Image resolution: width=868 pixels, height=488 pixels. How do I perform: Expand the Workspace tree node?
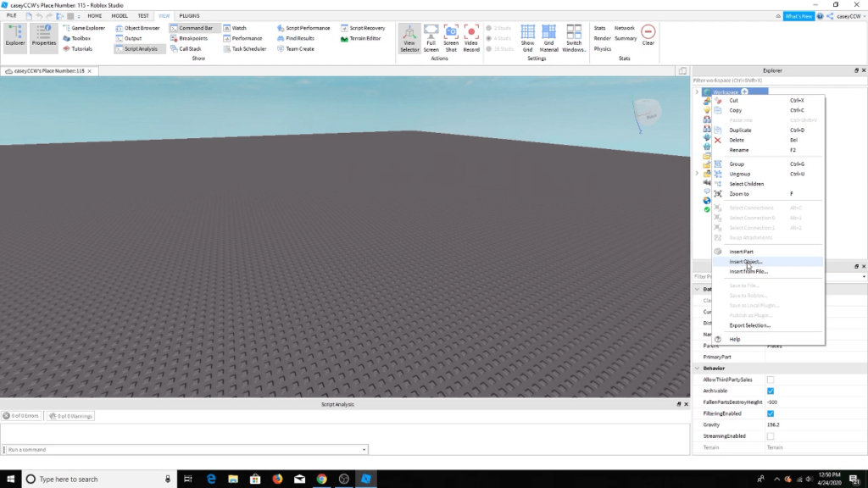pyautogui.click(x=697, y=91)
